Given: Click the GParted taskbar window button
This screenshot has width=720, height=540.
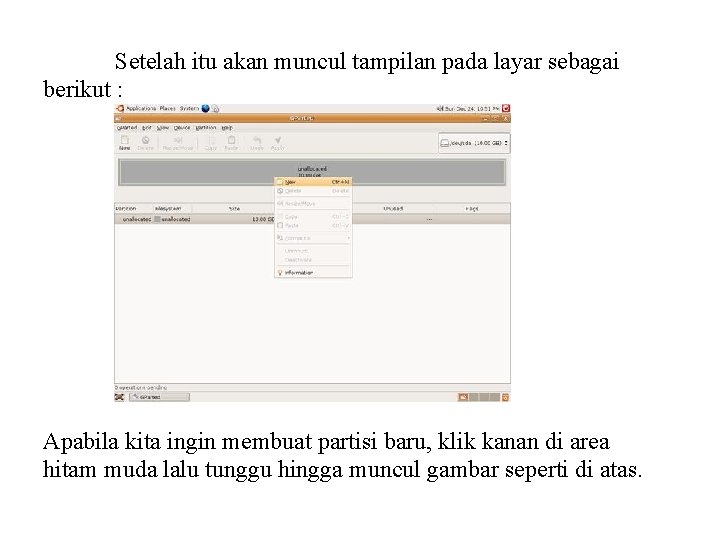Looking at the screenshot, I should pos(159,397).
